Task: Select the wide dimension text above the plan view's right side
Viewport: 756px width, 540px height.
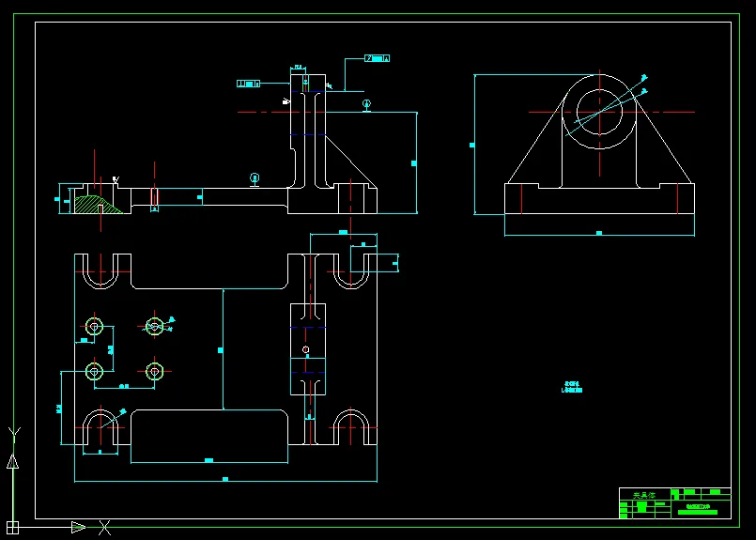Action: click(x=344, y=232)
